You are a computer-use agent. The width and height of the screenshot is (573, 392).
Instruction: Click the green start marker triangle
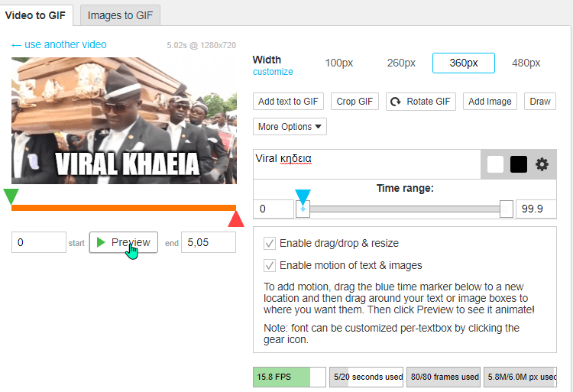pos(11,196)
